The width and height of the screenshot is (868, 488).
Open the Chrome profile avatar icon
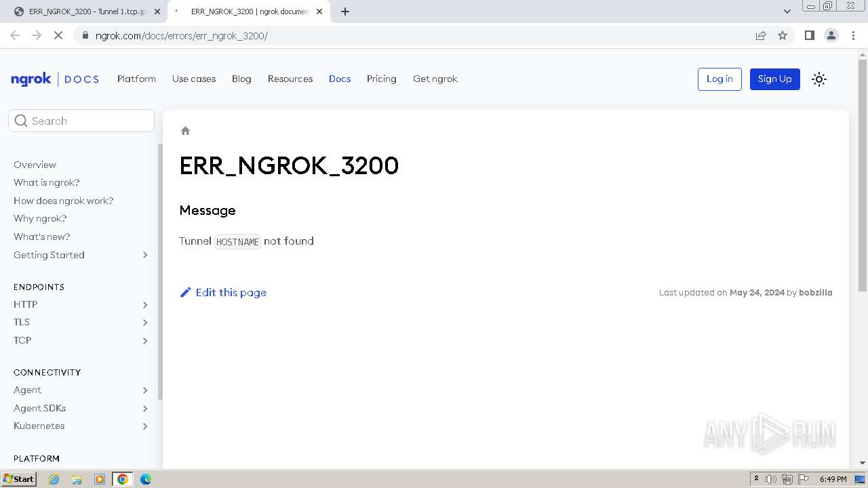(831, 35)
